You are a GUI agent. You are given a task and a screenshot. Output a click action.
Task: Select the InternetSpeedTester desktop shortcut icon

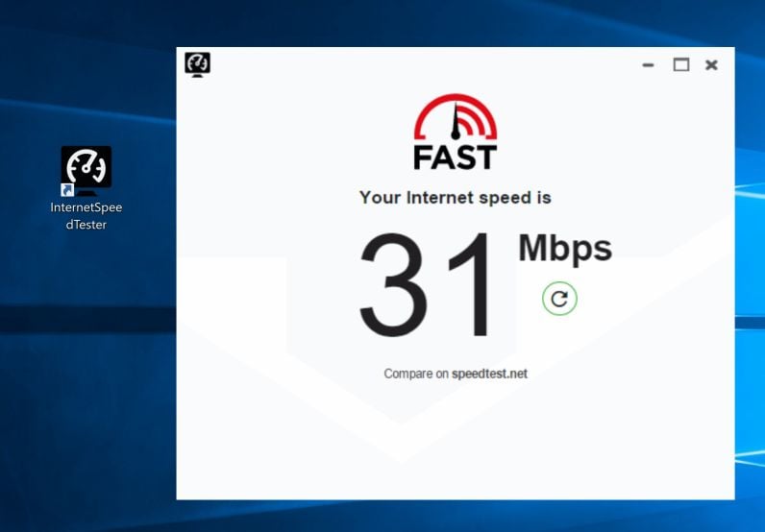pyautogui.click(x=86, y=170)
